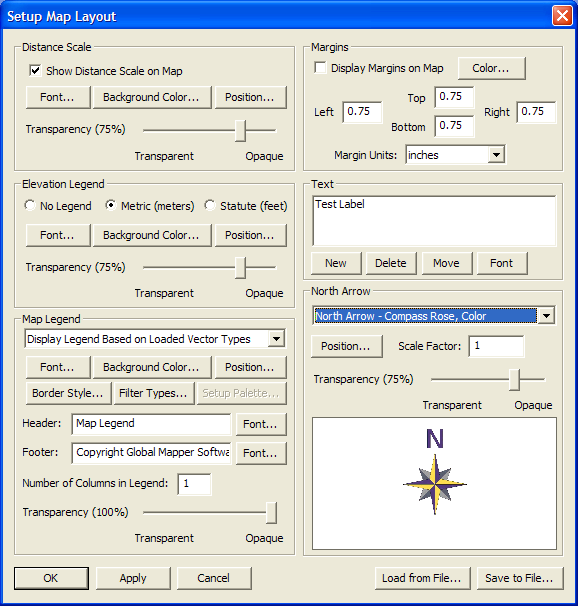The height and width of the screenshot is (606, 578).
Task: Open Map Legend Border Style... settings
Action: click(68, 393)
